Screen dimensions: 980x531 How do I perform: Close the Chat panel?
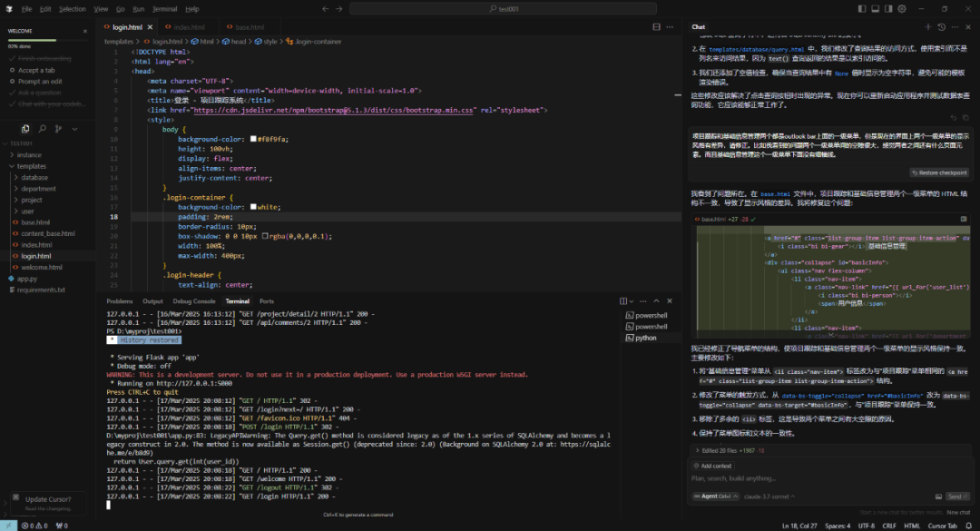(x=968, y=27)
